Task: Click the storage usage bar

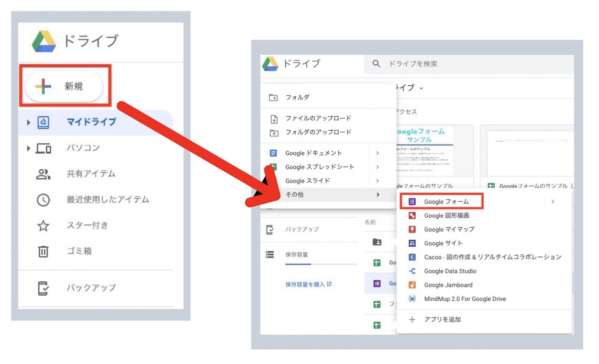Action: pos(321,264)
